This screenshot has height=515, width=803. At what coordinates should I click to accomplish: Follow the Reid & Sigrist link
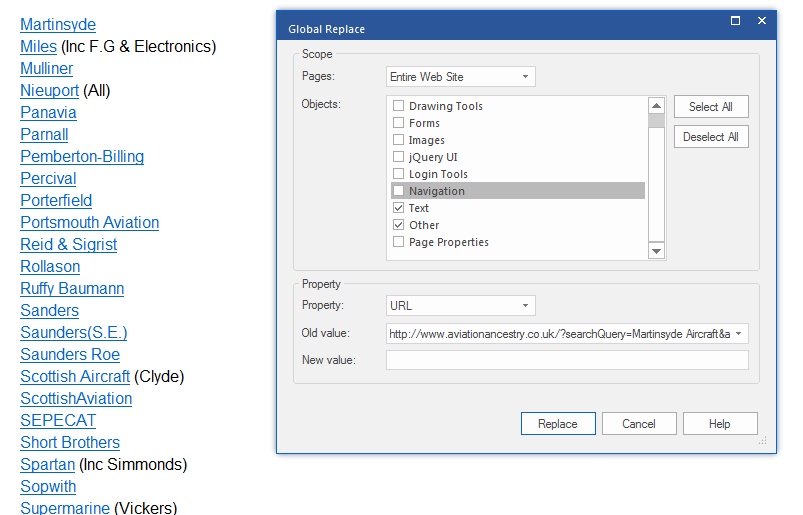pos(69,245)
